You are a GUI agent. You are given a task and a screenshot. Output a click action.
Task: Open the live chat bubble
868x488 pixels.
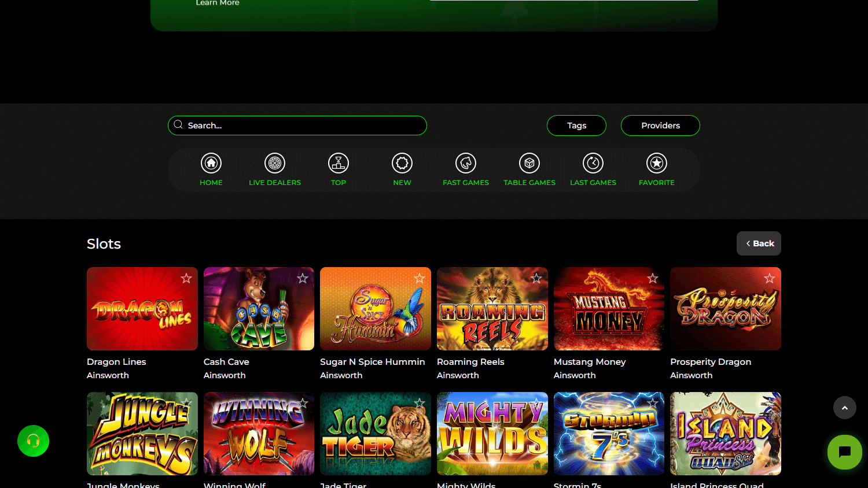click(844, 452)
